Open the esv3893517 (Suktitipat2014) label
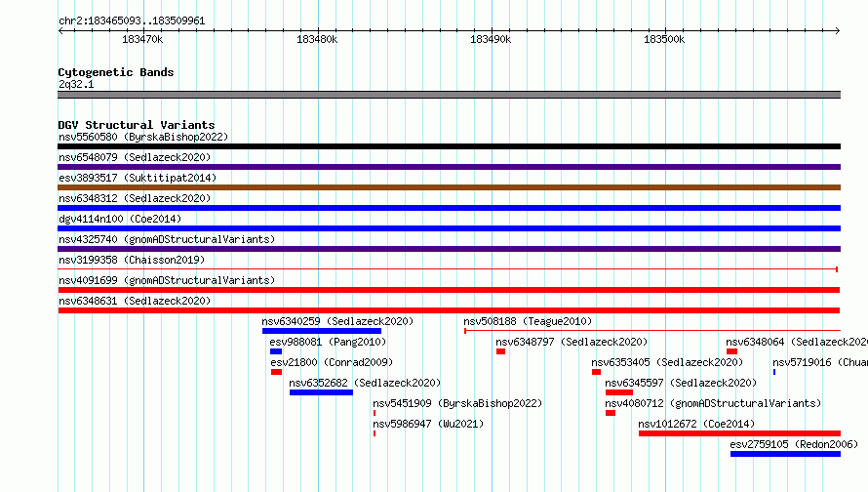Viewport: 868px width, 492px height. (x=138, y=178)
